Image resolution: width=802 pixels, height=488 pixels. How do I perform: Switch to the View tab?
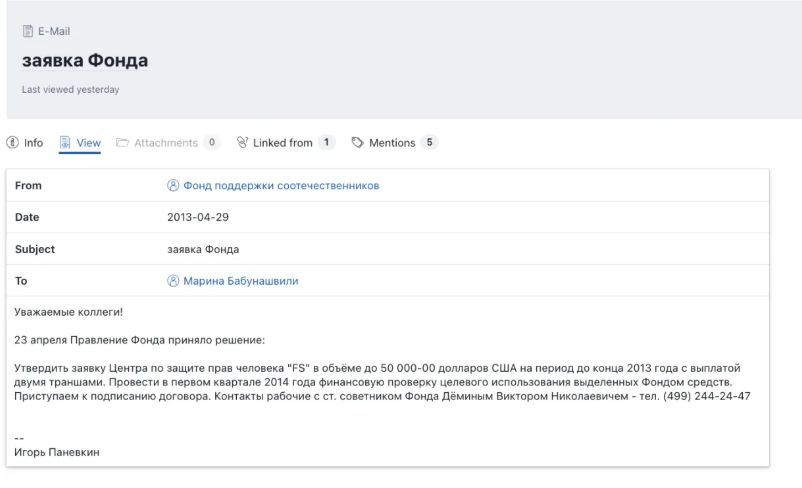pos(80,143)
